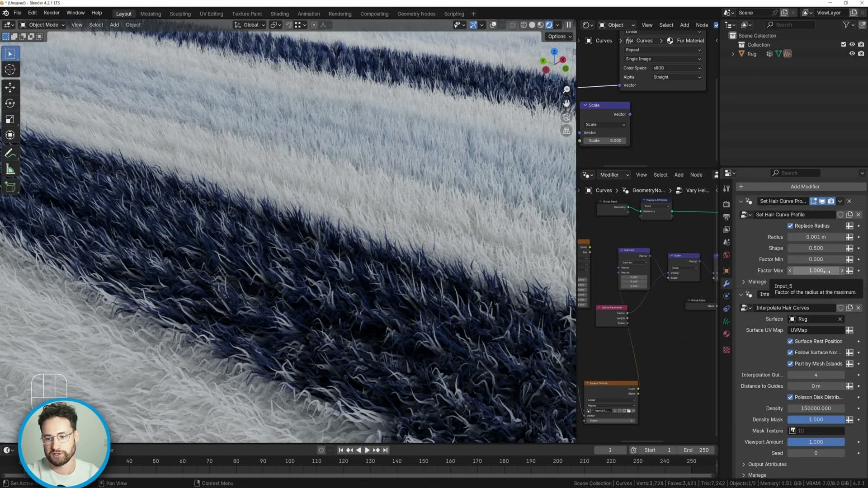Viewport: 868px width, 488px height.
Task: Toggle the Poisson Disk Distribution checkbox
Action: click(x=790, y=398)
